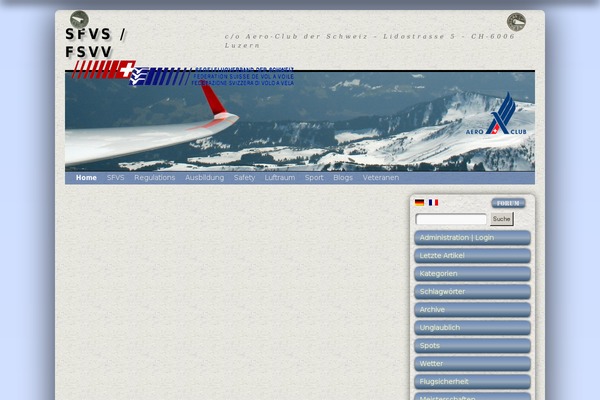The image size is (600, 400).
Task: Switch language with the German flag
Action: pos(419,202)
